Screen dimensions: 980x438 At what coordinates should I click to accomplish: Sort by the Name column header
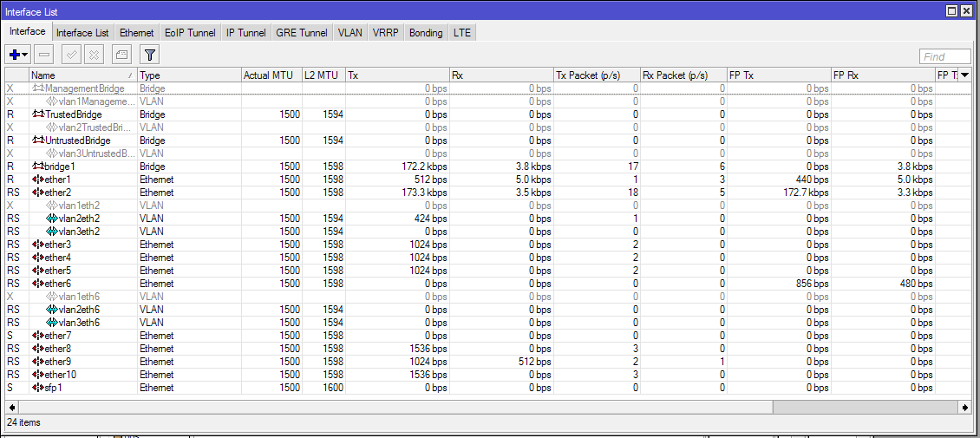[82, 75]
